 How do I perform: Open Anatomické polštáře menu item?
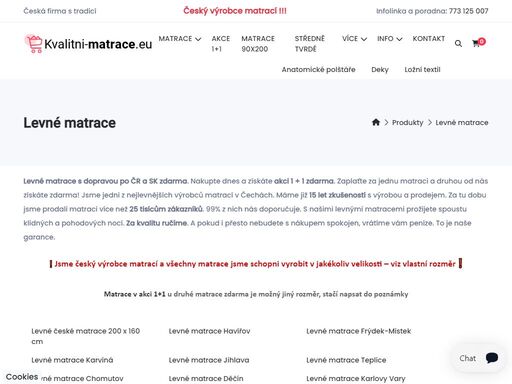point(318,70)
